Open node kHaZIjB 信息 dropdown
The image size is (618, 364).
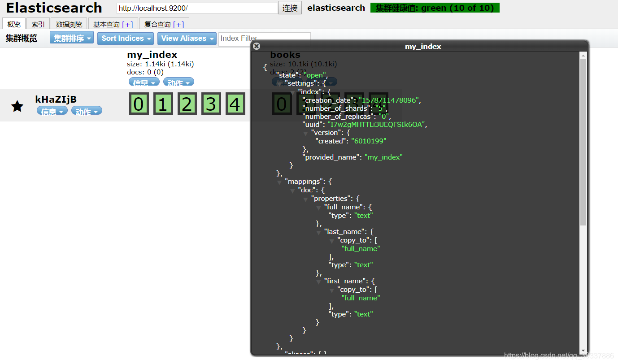tap(52, 111)
